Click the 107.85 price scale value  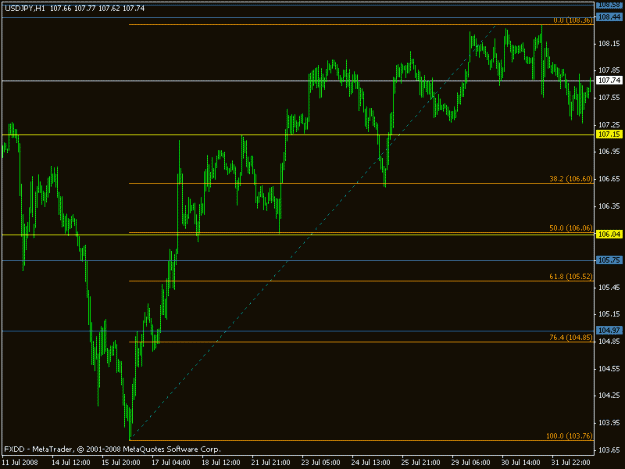pos(609,71)
